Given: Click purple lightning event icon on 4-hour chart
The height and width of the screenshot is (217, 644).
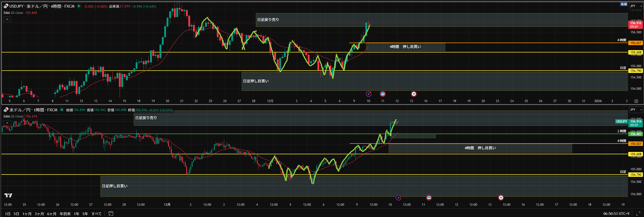Looking at the screenshot, I should [x=368, y=94].
